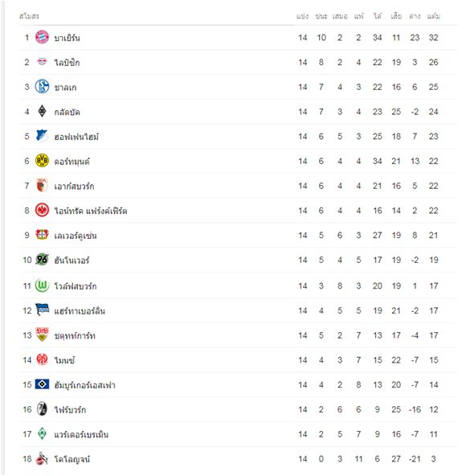Screen dimensions: 458x476
Task: Click the Bayern Munich club logo
Action: [x=42, y=37]
